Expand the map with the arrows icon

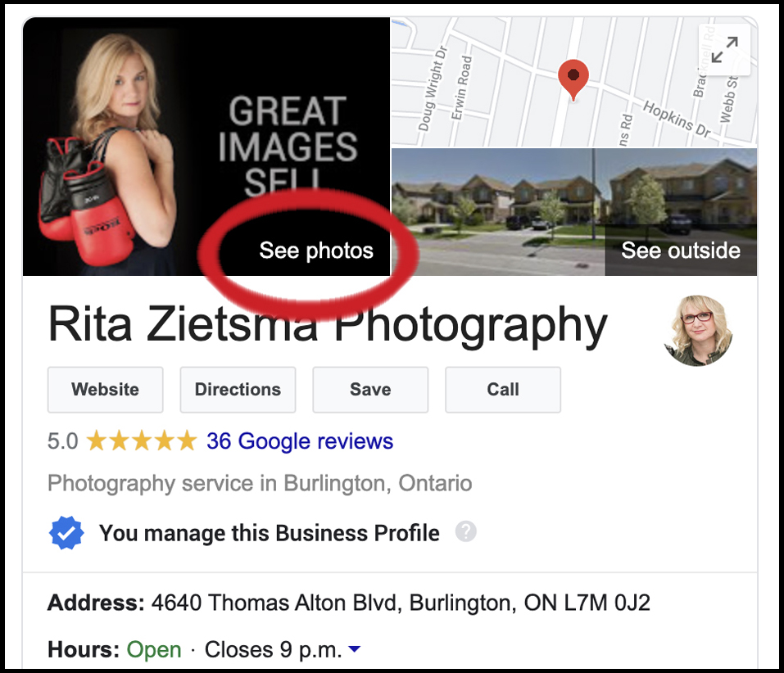coord(724,50)
